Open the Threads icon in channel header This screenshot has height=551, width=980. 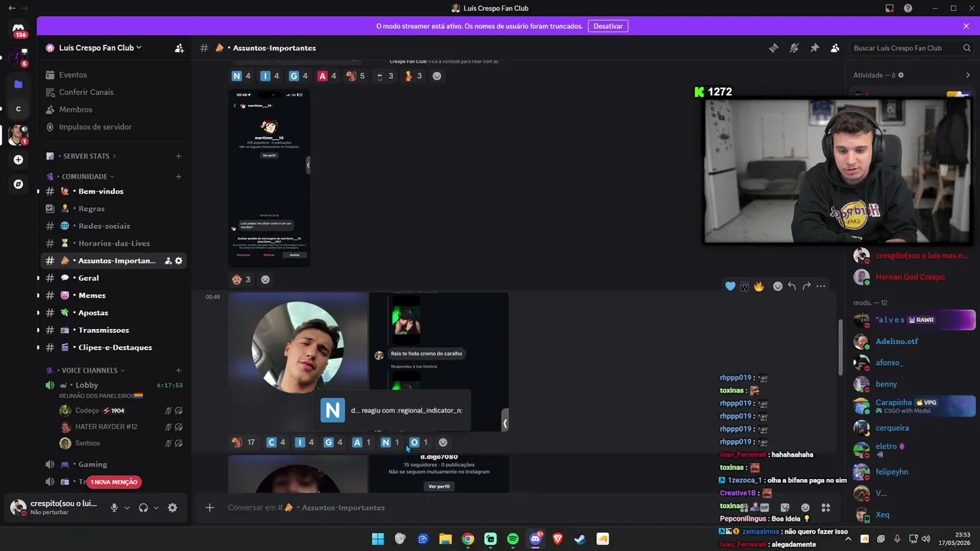(x=773, y=47)
